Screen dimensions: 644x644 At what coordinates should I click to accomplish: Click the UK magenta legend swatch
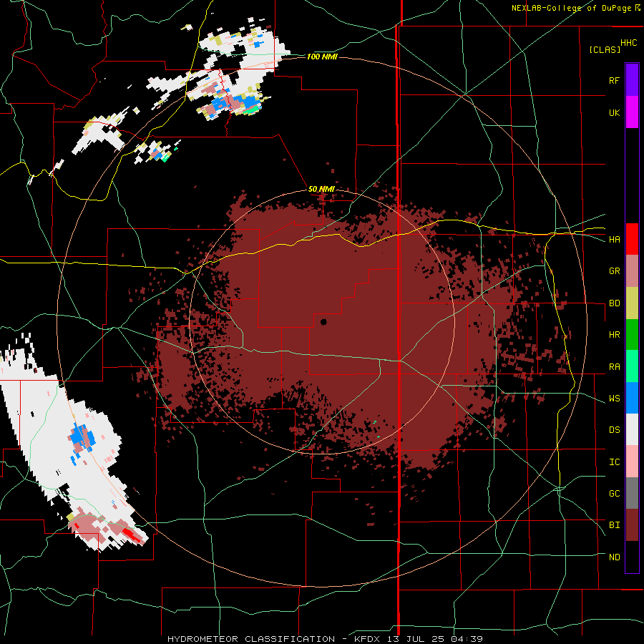tap(632, 112)
